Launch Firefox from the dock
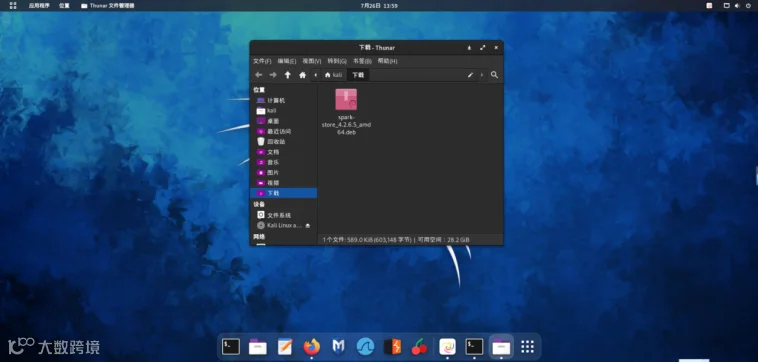 point(312,347)
